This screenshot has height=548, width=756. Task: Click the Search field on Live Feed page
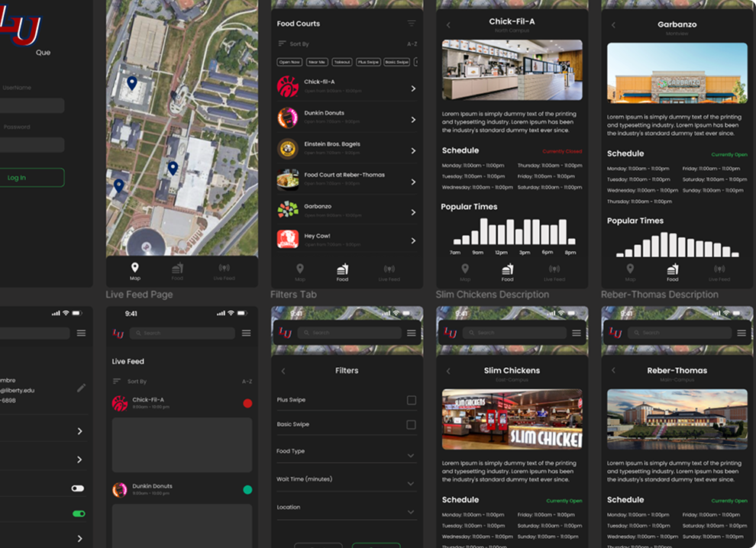pyautogui.click(x=183, y=333)
